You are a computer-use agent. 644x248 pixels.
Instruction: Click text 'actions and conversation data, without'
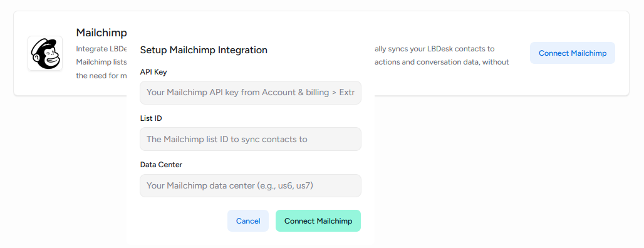point(442,62)
